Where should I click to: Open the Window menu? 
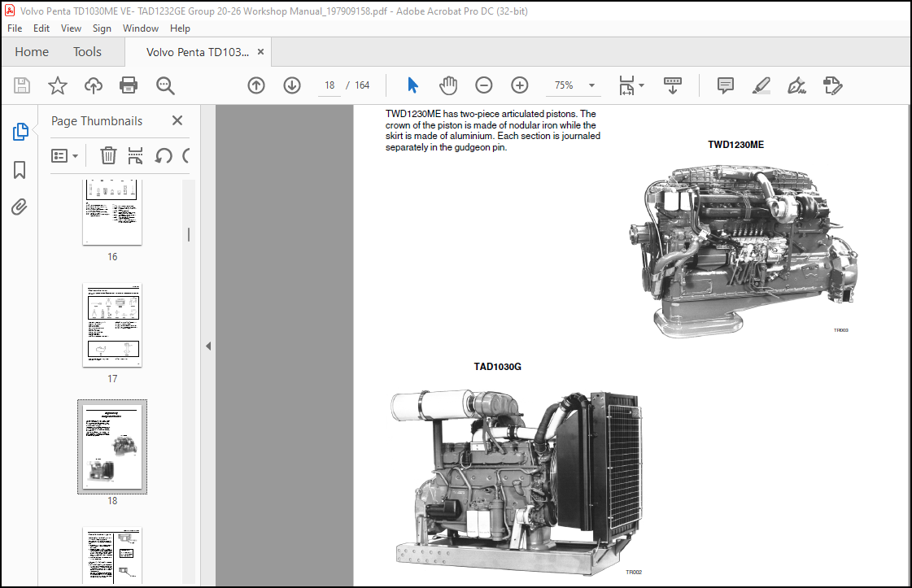(x=141, y=28)
